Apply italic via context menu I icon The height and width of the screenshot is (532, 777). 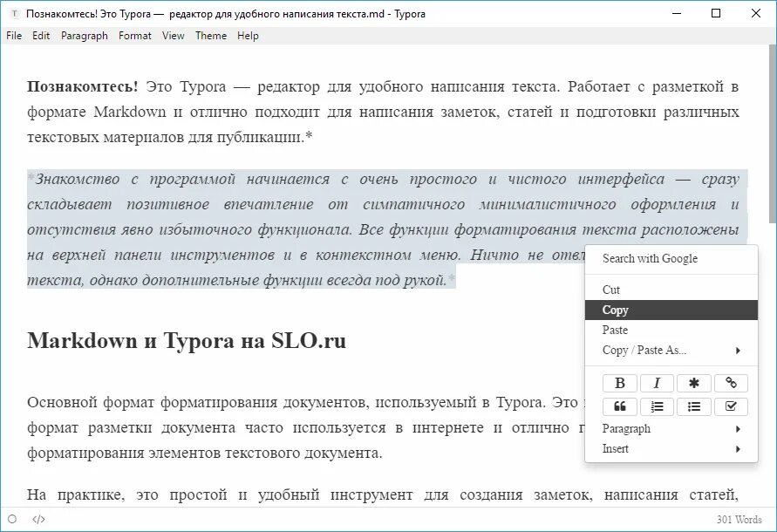(x=657, y=383)
